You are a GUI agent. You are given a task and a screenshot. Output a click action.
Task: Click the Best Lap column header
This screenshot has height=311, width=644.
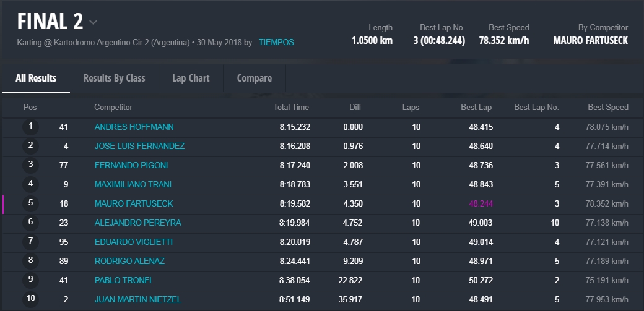[476, 108]
